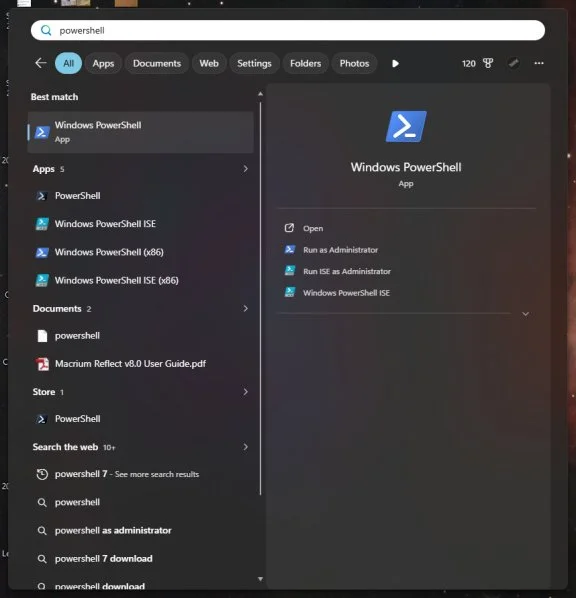Switch to the Photos filter tab

(x=354, y=63)
